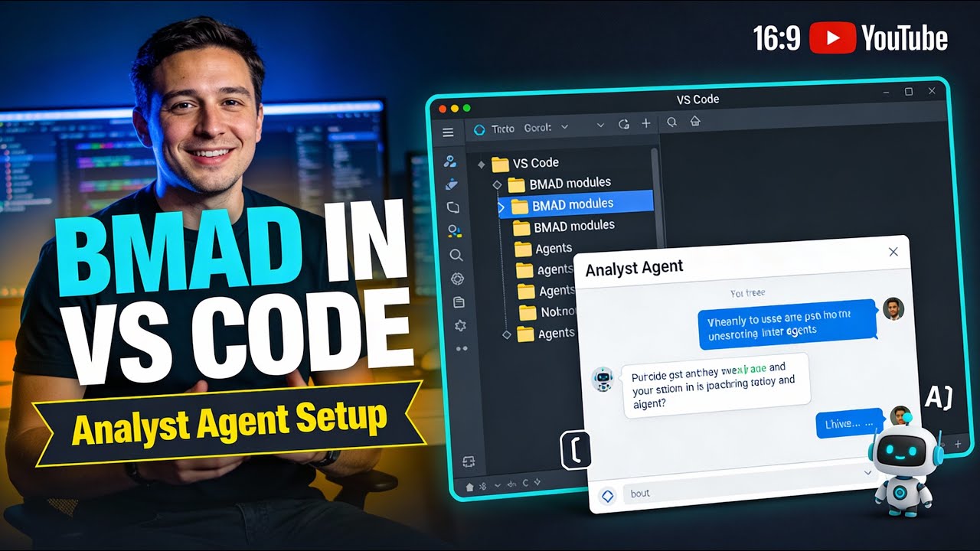Viewport: 980px width, 551px height.
Task: Close the Analyst Agent chat dialog
Action: click(893, 252)
